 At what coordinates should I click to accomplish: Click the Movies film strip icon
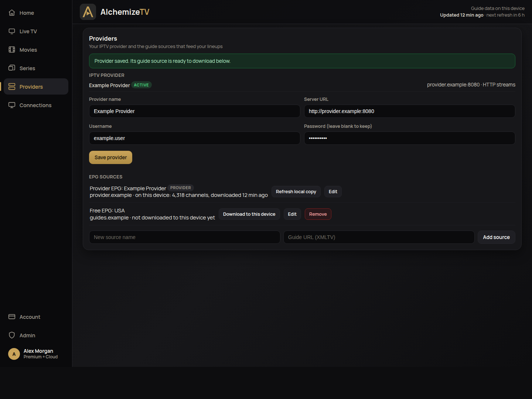12,50
